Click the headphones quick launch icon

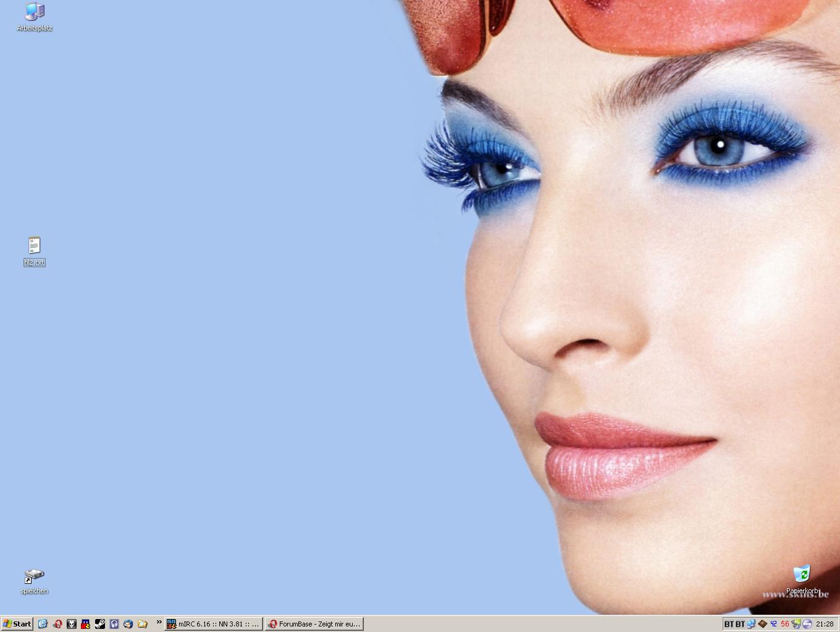tap(114, 624)
